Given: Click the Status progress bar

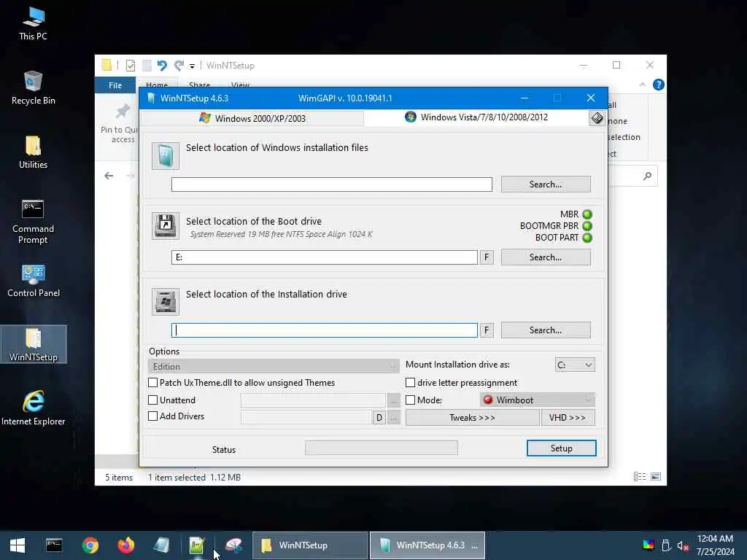Looking at the screenshot, I should (382, 448).
